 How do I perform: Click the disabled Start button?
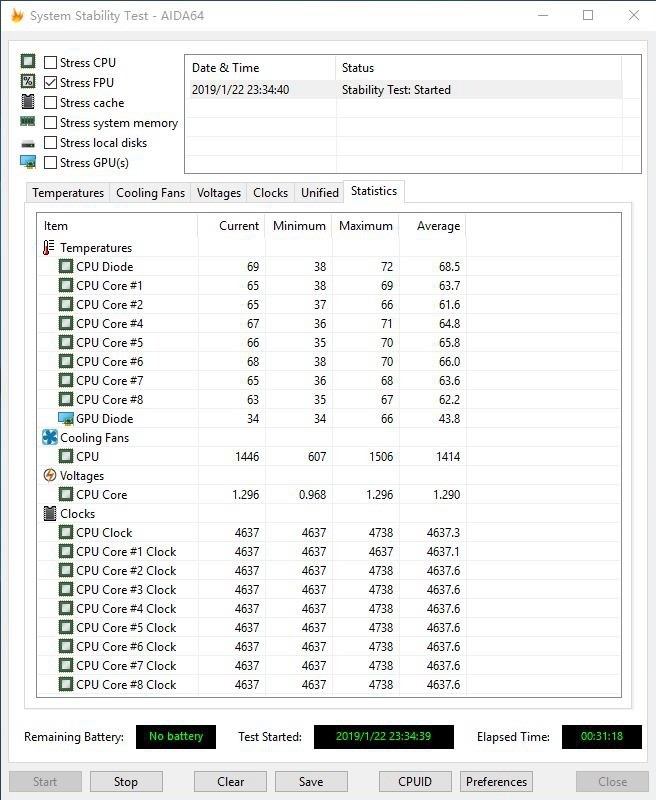tap(45, 782)
